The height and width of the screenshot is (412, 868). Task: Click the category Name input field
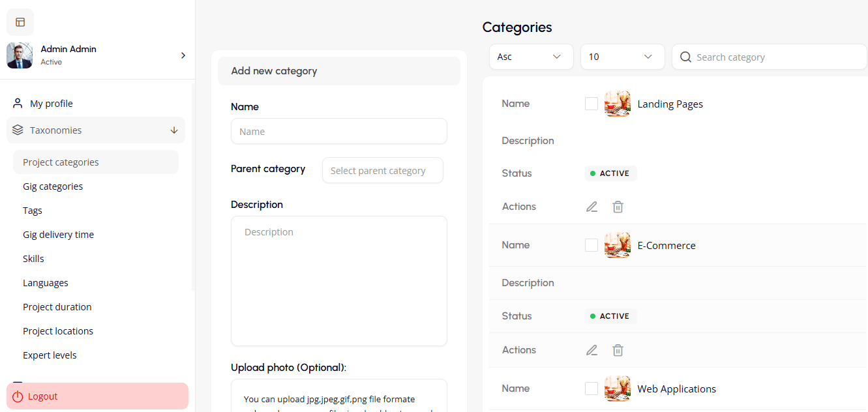click(x=338, y=131)
